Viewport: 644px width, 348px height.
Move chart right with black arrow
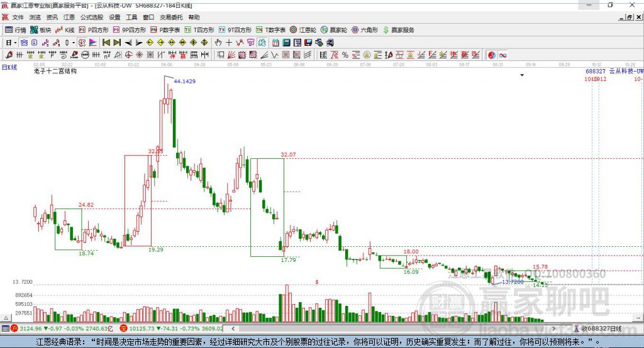139,43
